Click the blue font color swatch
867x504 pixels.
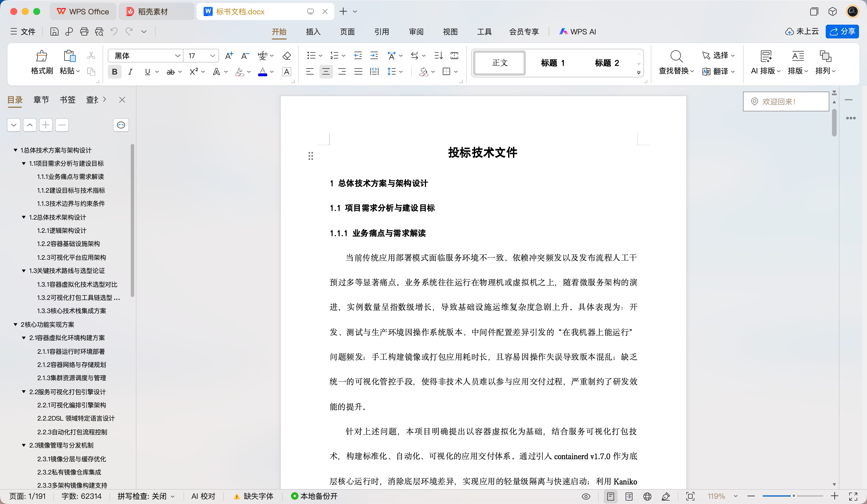(263, 72)
